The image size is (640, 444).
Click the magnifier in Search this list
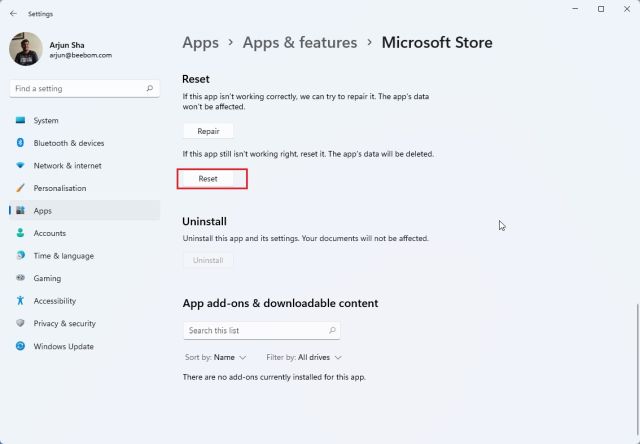point(332,330)
